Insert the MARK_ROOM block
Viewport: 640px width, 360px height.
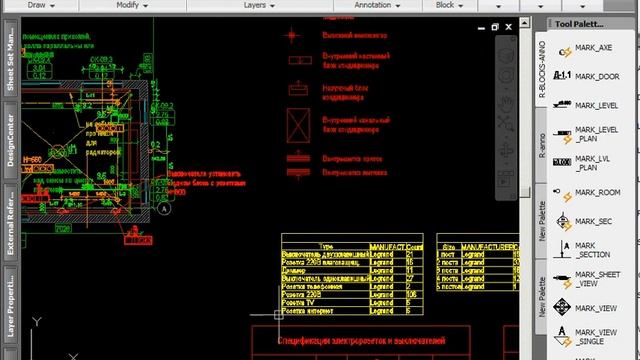coord(586,193)
